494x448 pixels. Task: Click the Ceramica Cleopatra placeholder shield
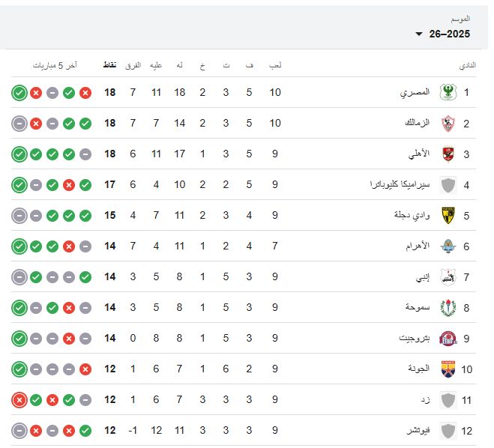(x=448, y=185)
